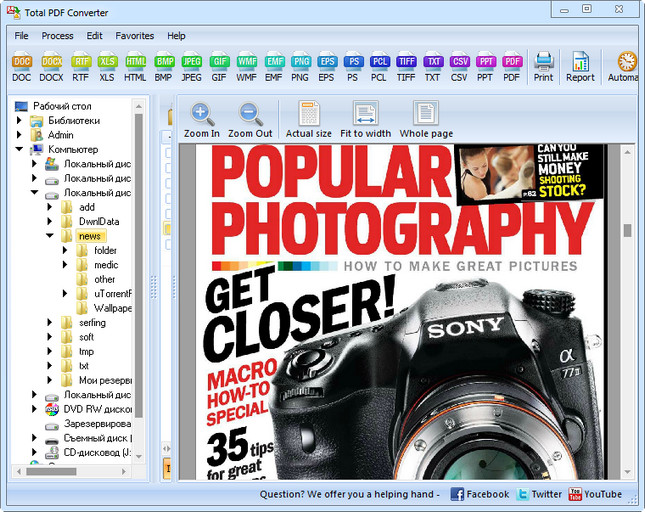This screenshot has width=645, height=512.
Task: Expand the DwnlData folder node
Action: click(x=50, y=221)
